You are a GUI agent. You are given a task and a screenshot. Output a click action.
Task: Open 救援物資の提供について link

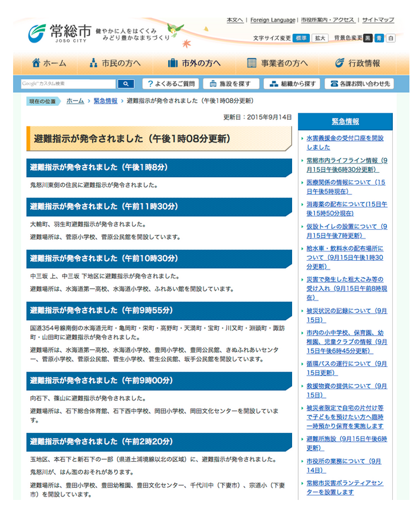[347, 391]
